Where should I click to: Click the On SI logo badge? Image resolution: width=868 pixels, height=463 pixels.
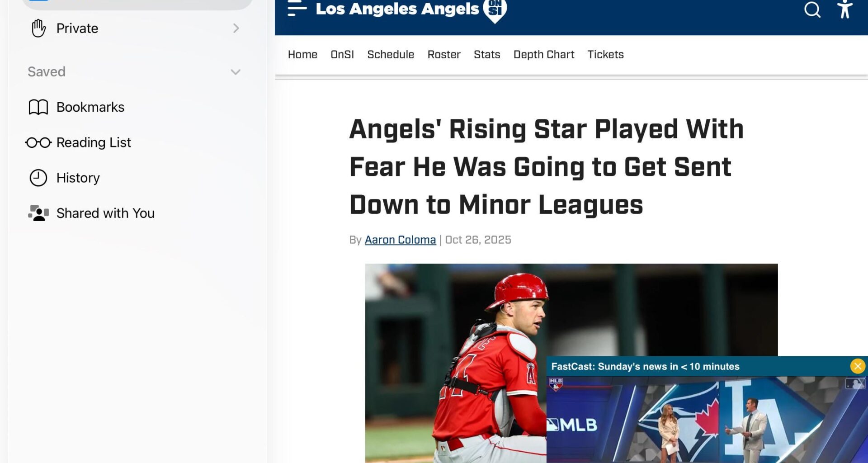point(495,10)
